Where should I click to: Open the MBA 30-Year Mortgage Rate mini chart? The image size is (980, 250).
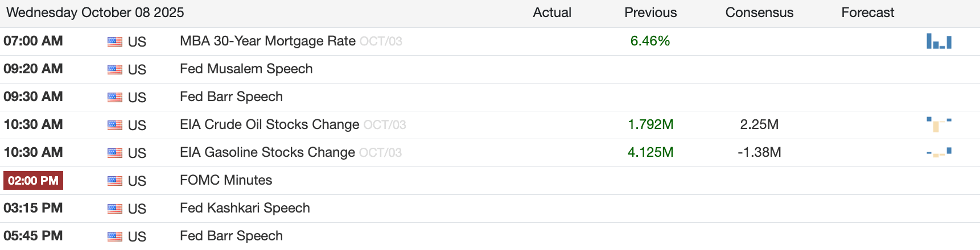[939, 41]
